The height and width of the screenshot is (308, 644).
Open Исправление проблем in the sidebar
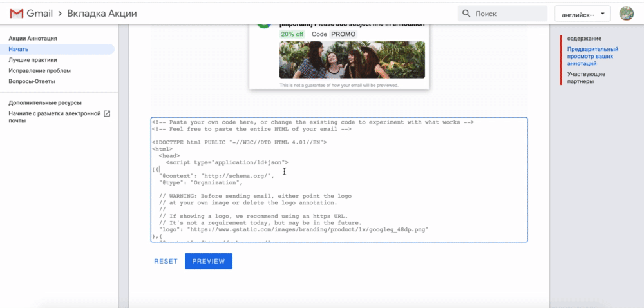click(x=39, y=71)
